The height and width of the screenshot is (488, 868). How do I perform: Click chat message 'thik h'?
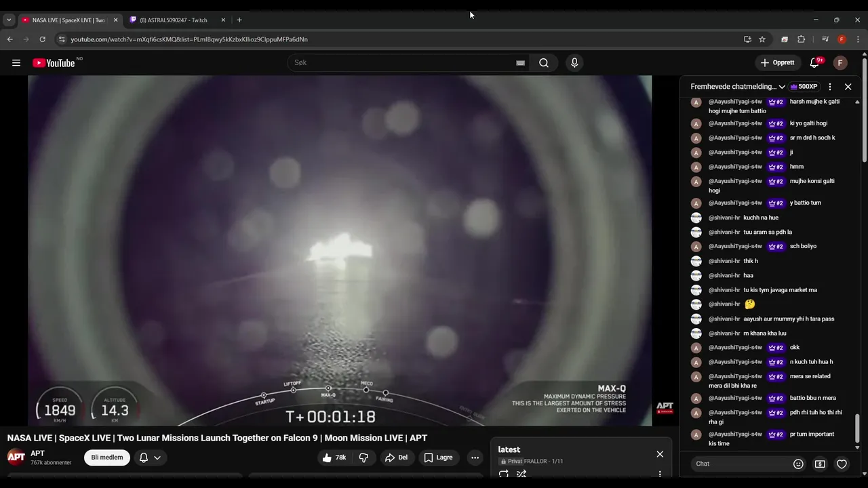pos(751,261)
